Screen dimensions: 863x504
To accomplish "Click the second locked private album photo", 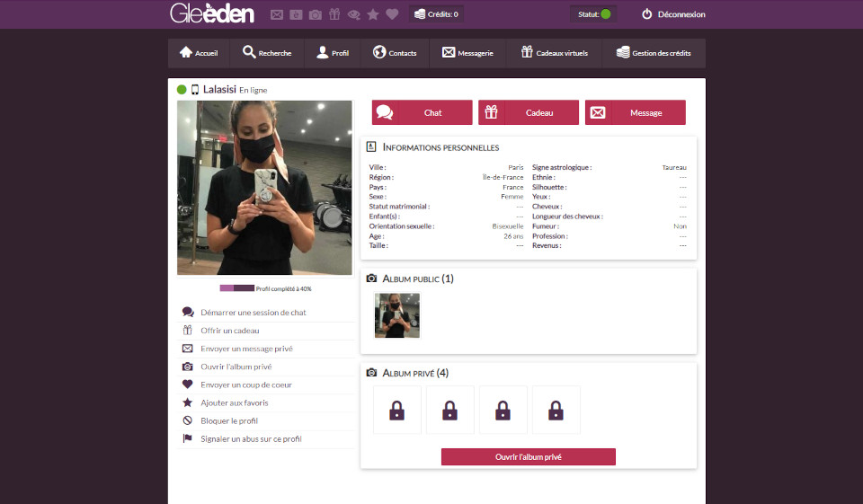I will (449, 410).
